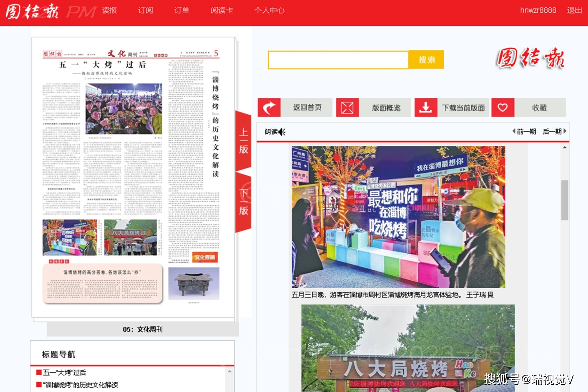The width and height of the screenshot is (588, 392).
Task: Click the red return-arrow home icon
Action: point(269,107)
